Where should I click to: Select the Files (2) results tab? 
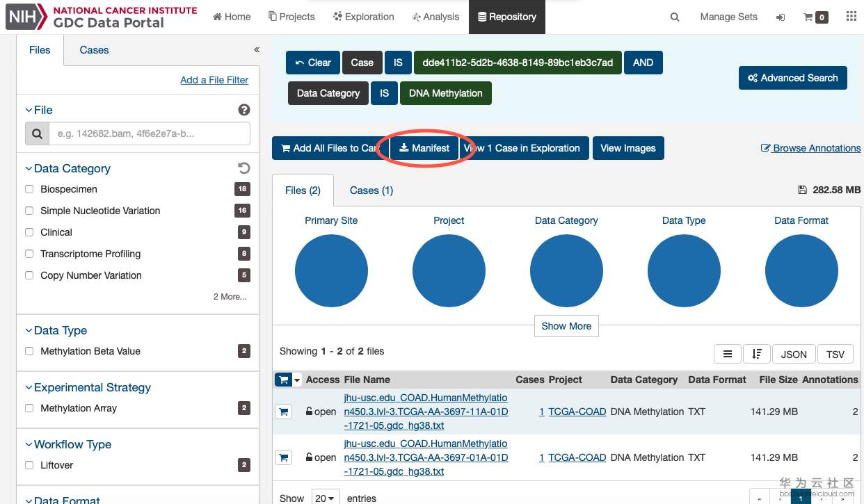[x=303, y=190]
